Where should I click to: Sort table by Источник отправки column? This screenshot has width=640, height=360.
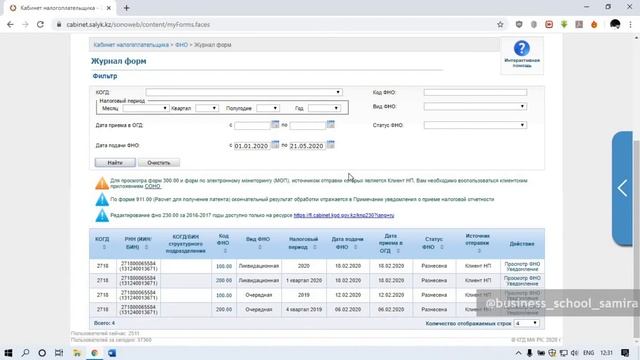click(479, 251)
